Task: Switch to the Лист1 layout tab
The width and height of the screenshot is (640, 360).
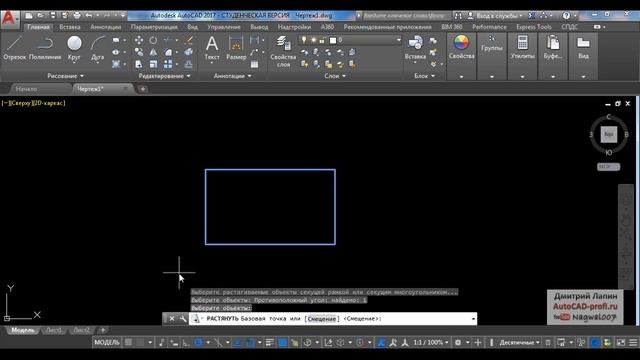Action: (54, 330)
